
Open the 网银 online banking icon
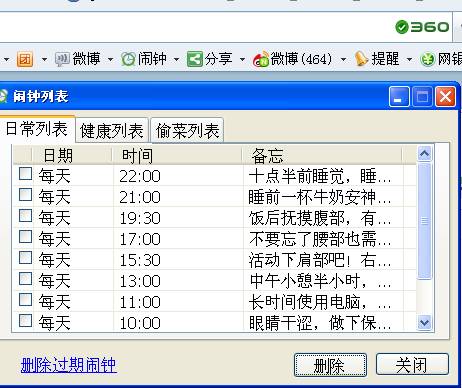(x=428, y=59)
